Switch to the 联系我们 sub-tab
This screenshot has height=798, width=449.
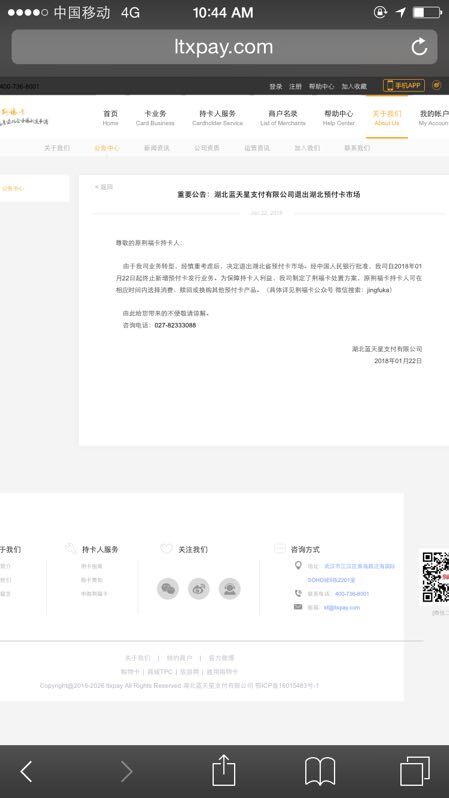tap(357, 148)
